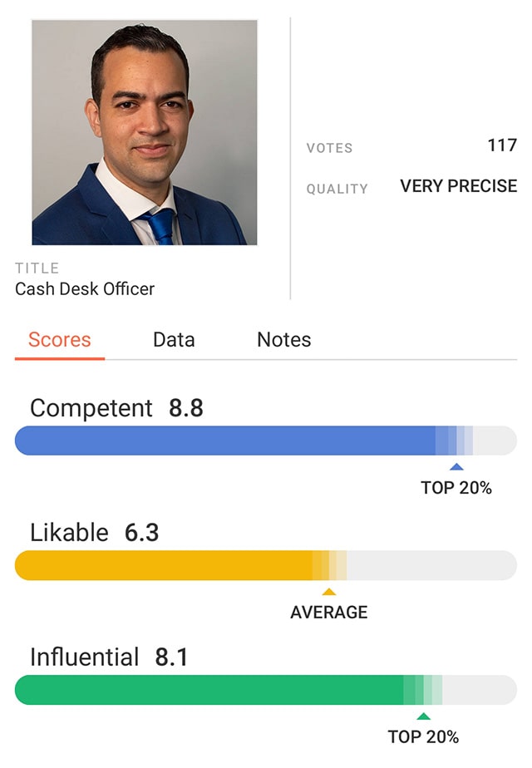
Task: Click the Cash Desk Officer title text
Action: click(x=85, y=289)
